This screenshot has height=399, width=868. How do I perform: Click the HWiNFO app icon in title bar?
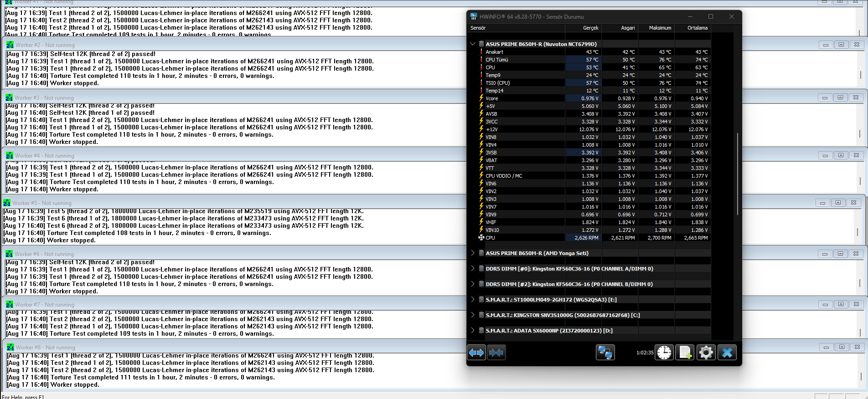tap(474, 16)
